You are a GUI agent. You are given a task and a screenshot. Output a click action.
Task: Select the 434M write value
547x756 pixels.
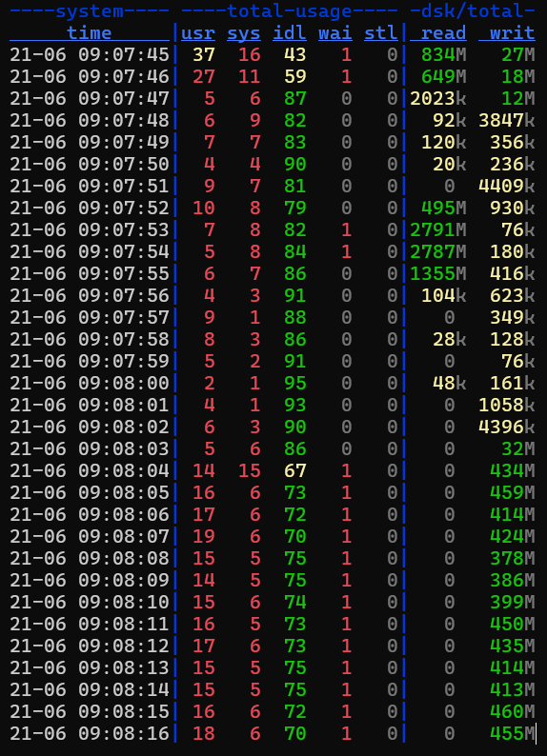pyautogui.click(x=513, y=470)
